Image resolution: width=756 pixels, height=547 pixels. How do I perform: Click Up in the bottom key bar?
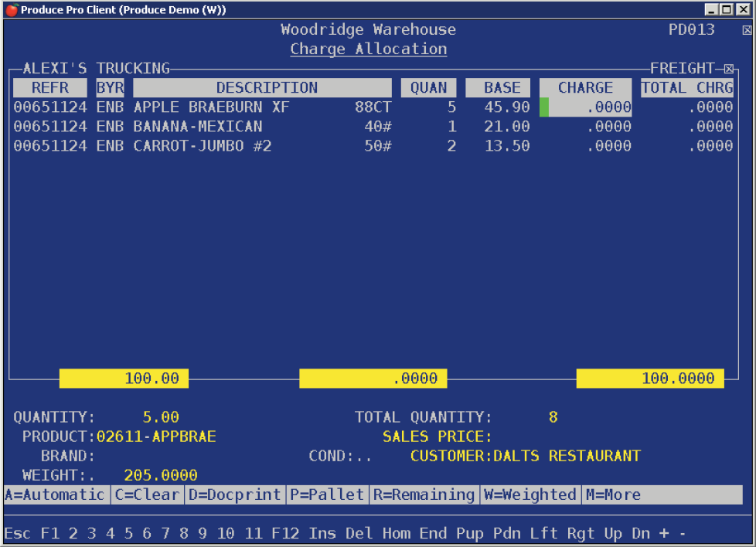pyautogui.click(x=613, y=534)
